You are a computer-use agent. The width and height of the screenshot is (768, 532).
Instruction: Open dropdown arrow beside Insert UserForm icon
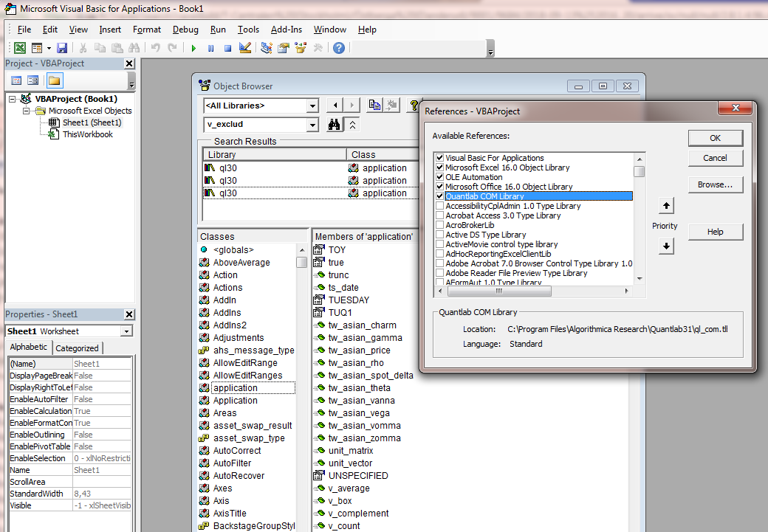click(49, 48)
